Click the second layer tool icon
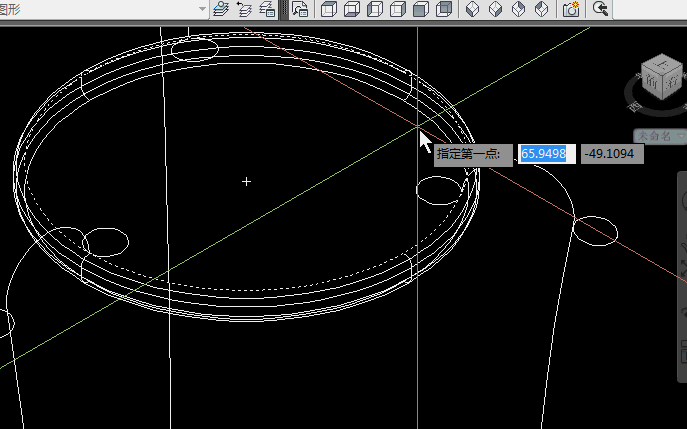The width and height of the screenshot is (687, 429). pos(244,9)
